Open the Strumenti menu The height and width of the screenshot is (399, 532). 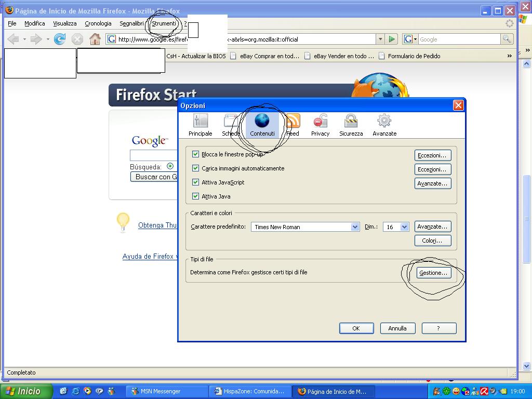point(164,23)
